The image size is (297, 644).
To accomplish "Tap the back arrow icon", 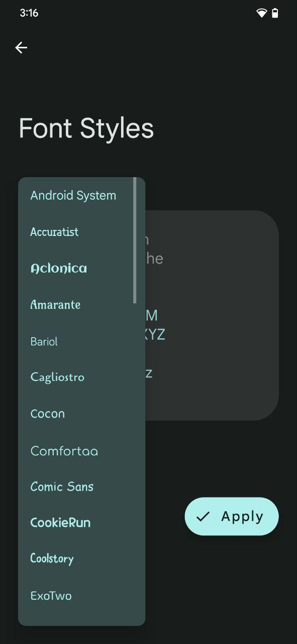I will [x=21, y=48].
